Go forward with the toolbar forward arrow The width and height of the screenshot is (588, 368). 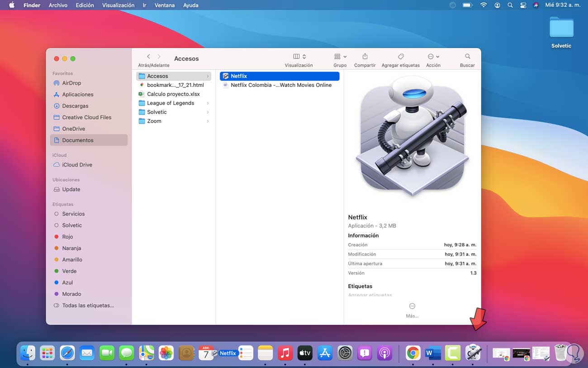click(x=159, y=57)
